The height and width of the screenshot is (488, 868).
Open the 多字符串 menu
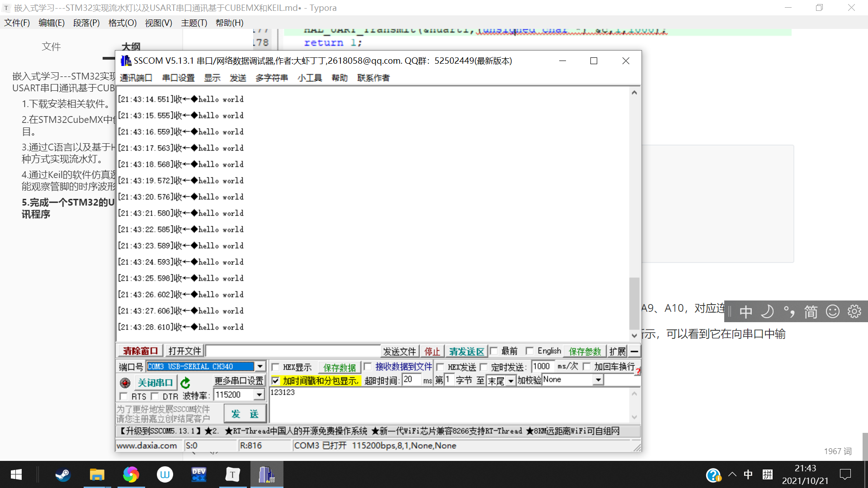pos(271,78)
